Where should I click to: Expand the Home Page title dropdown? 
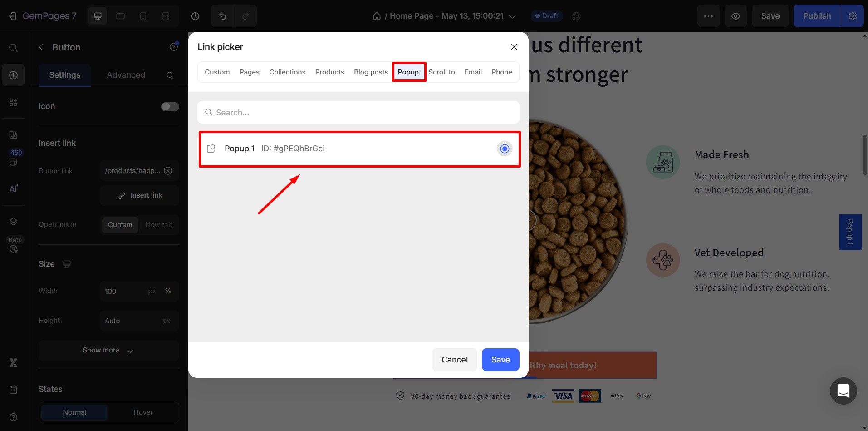(513, 16)
